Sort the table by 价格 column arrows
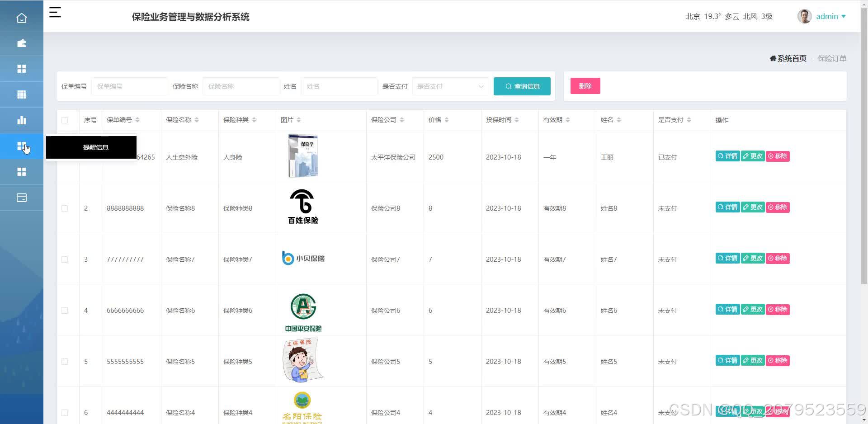868x424 pixels. pos(447,120)
